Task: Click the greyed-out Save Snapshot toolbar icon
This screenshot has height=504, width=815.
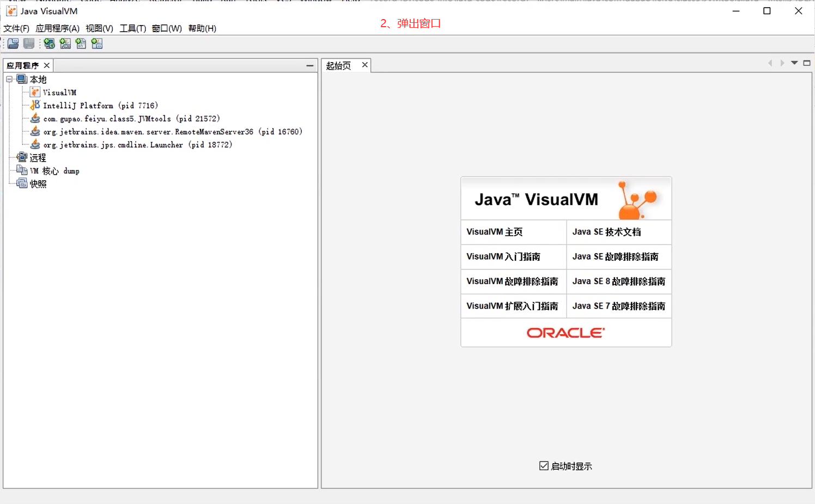Action: [x=29, y=44]
